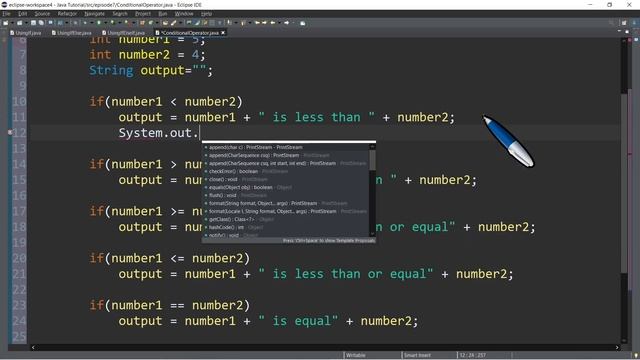Click the Pin Editor toolbar icon

302,23
